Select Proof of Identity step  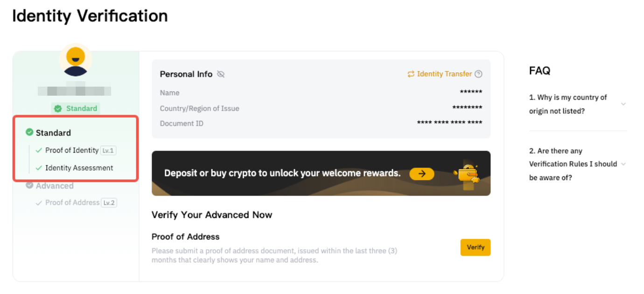pyautogui.click(x=72, y=150)
